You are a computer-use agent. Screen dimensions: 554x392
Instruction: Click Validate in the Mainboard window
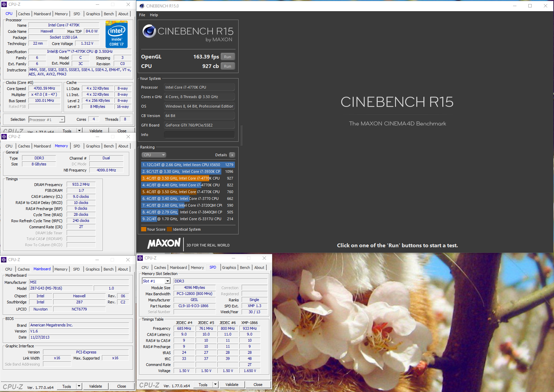(96, 386)
